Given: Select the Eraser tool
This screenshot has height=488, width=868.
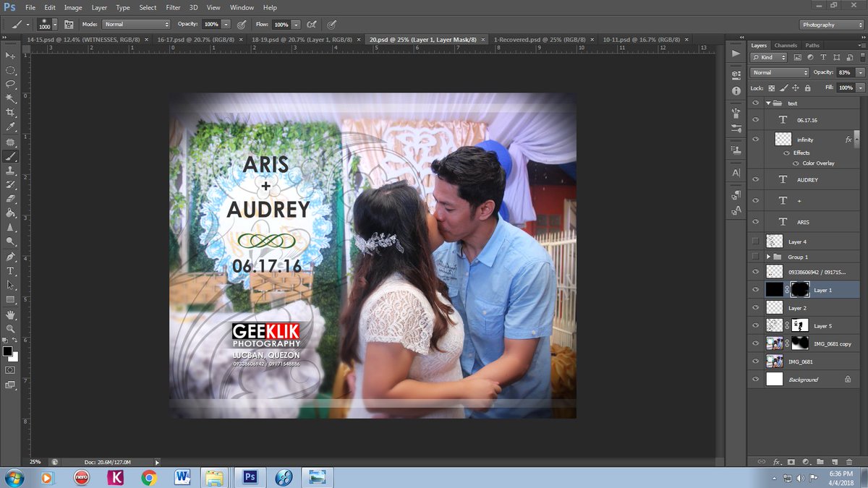Looking at the screenshot, I should click(x=10, y=199).
